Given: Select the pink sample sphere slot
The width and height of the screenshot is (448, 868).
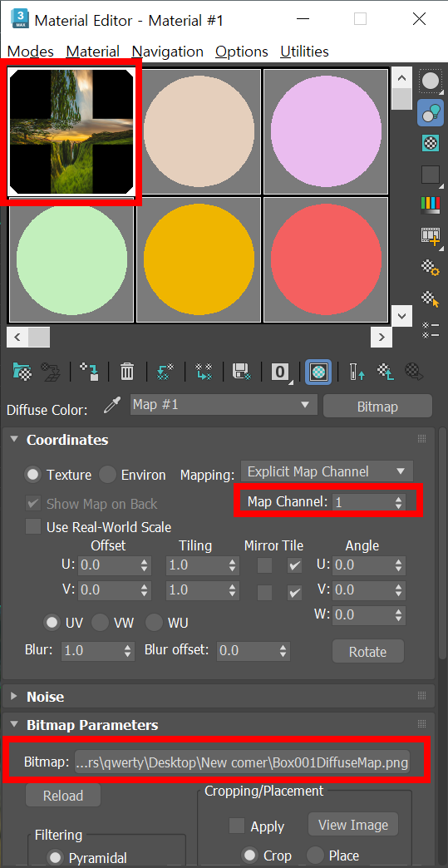Looking at the screenshot, I should click(327, 131).
